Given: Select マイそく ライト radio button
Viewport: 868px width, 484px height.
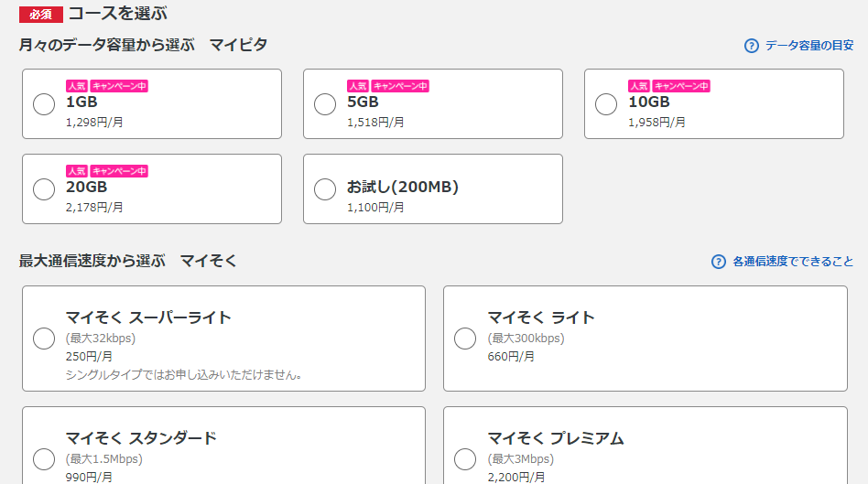Looking at the screenshot, I should (x=465, y=339).
